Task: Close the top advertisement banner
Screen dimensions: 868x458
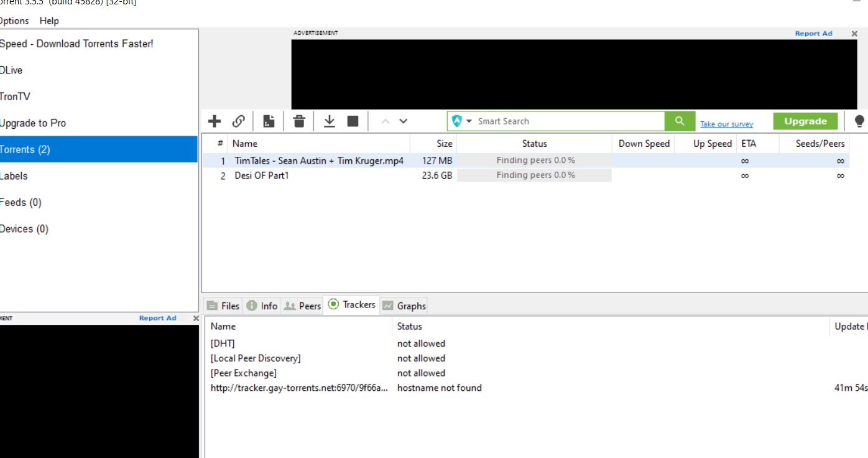Action: click(x=854, y=34)
